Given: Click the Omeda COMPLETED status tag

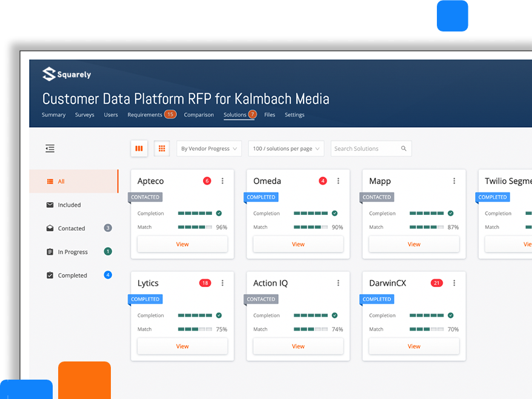Looking at the screenshot, I should 261,197.
